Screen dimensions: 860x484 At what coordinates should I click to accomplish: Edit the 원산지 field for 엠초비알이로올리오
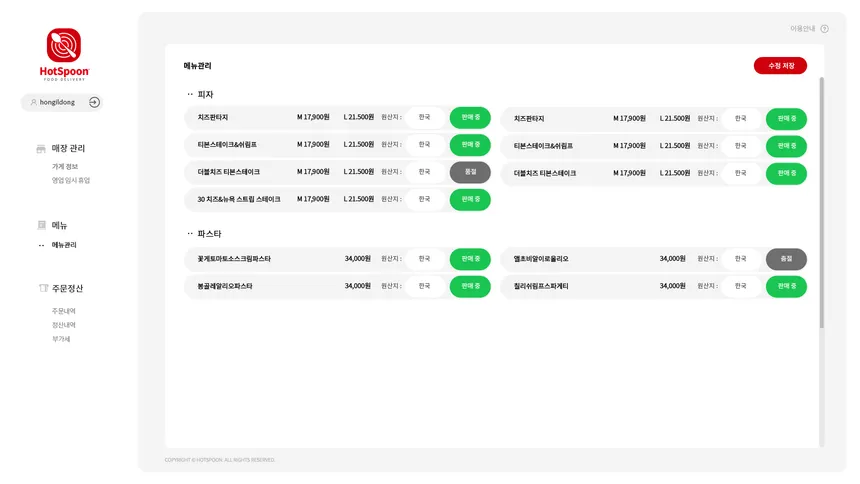click(x=740, y=258)
